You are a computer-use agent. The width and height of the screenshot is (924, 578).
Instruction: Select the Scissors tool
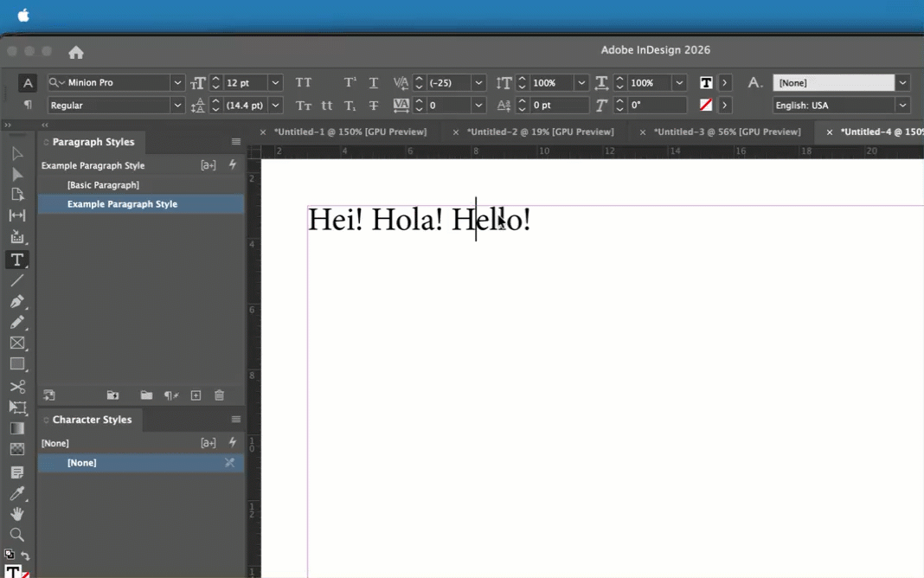pyautogui.click(x=17, y=387)
